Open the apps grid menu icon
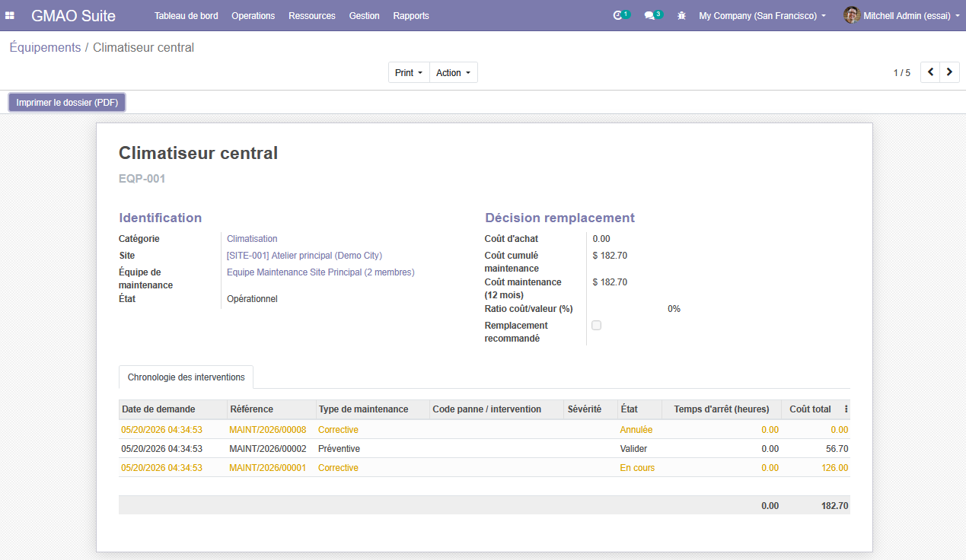Viewport: 966px width, 560px height. click(10, 15)
